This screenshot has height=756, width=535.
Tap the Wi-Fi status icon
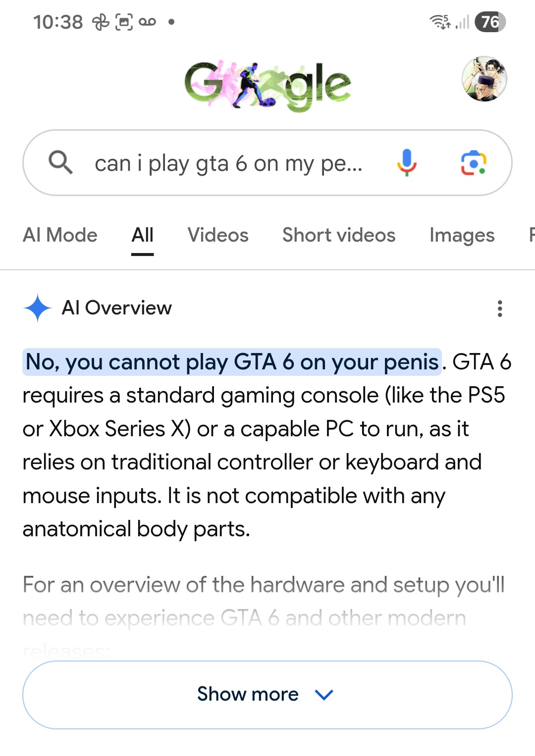(x=440, y=22)
